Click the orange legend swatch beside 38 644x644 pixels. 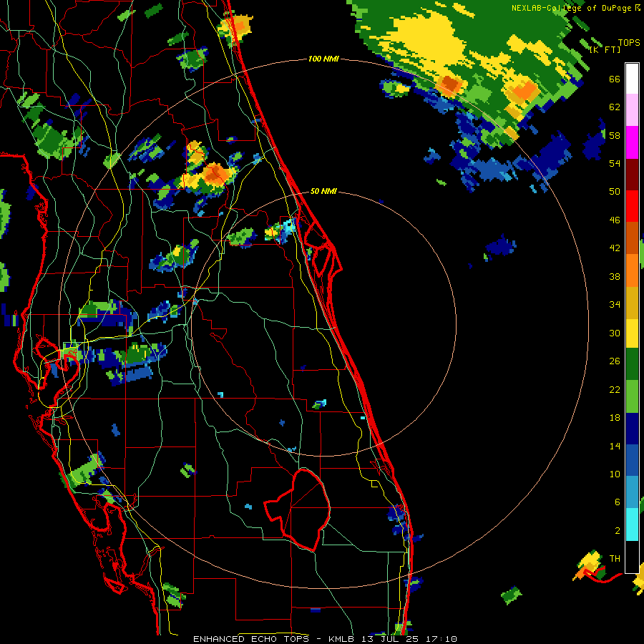click(632, 270)
